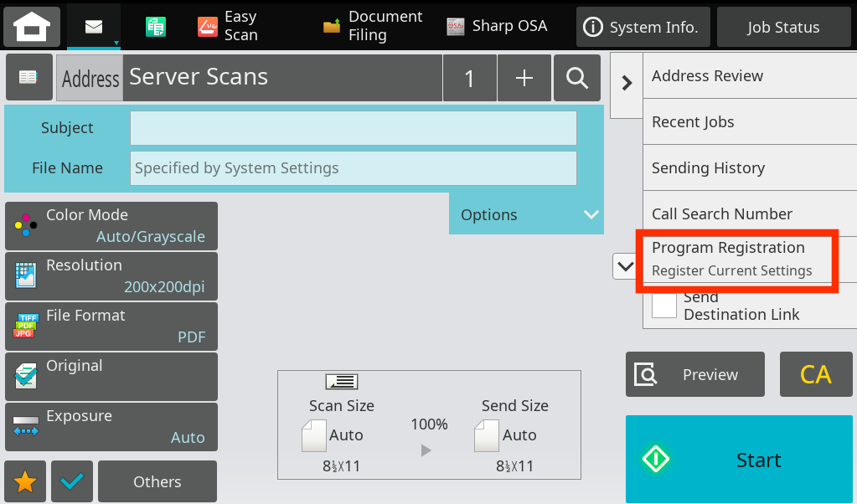Screen dimensions: 857x504
Task: Open Sharp OSA application
Action: tap(497, 27)
